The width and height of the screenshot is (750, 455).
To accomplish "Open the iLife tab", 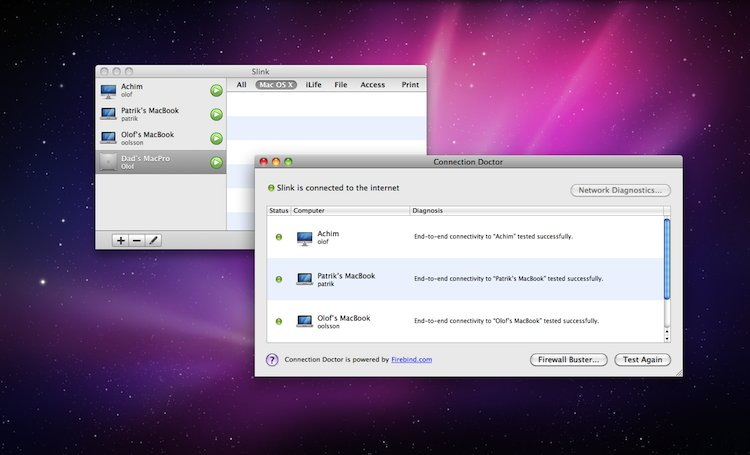I will tap(313, 85).
